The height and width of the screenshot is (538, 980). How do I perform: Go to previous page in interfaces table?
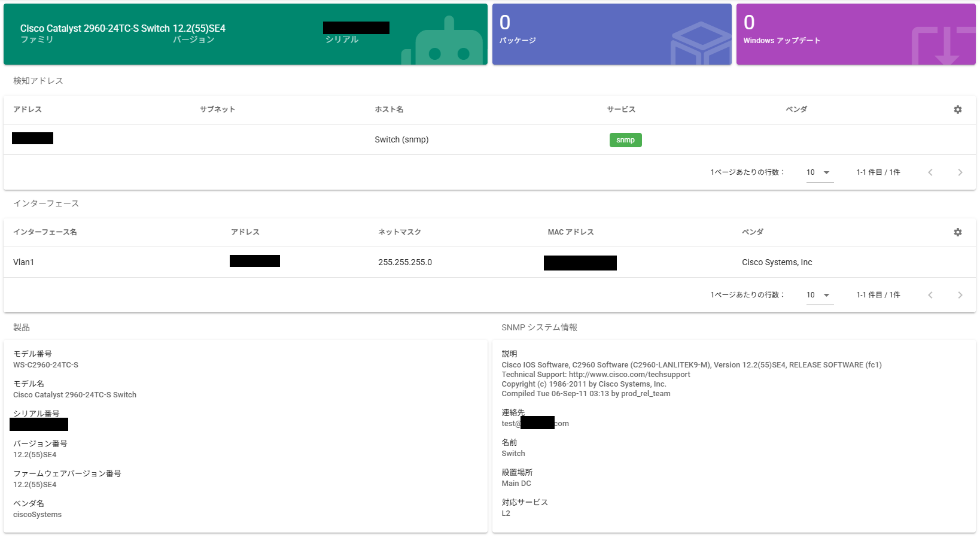(930, 295)
